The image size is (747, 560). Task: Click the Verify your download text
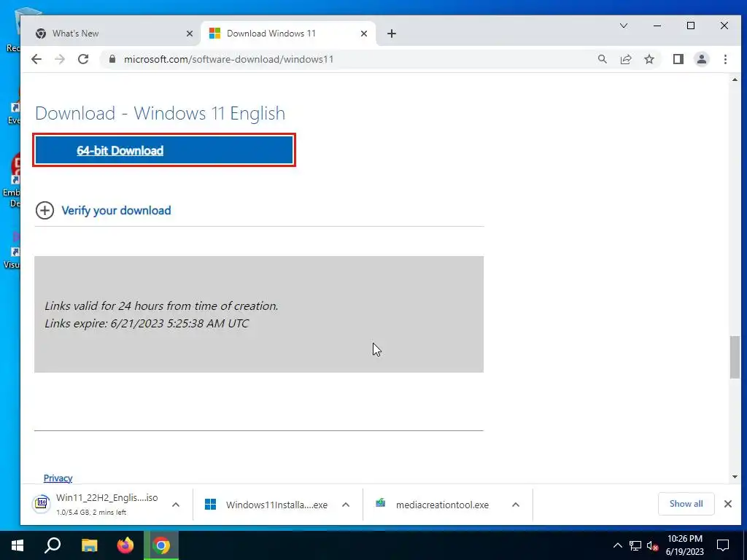pos(116,211)
